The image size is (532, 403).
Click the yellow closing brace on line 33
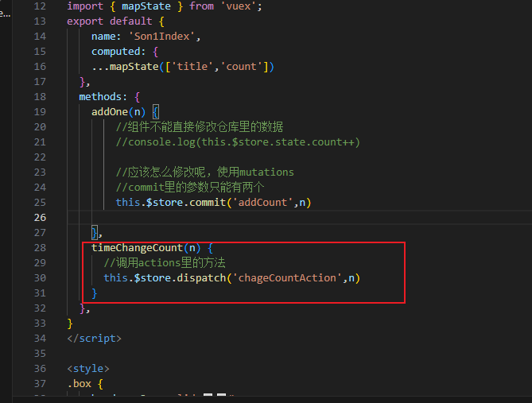click(70, 324)
